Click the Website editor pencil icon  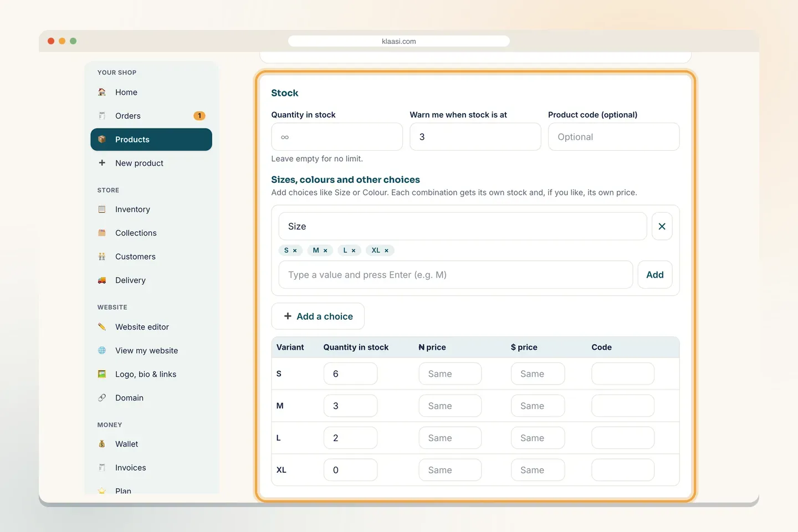tap(102, 327)
